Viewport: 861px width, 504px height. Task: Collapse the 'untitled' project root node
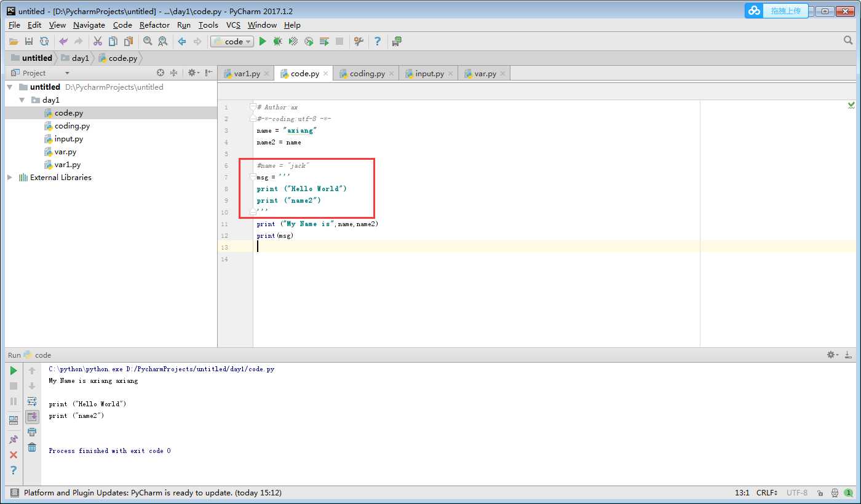coord(10,87)
